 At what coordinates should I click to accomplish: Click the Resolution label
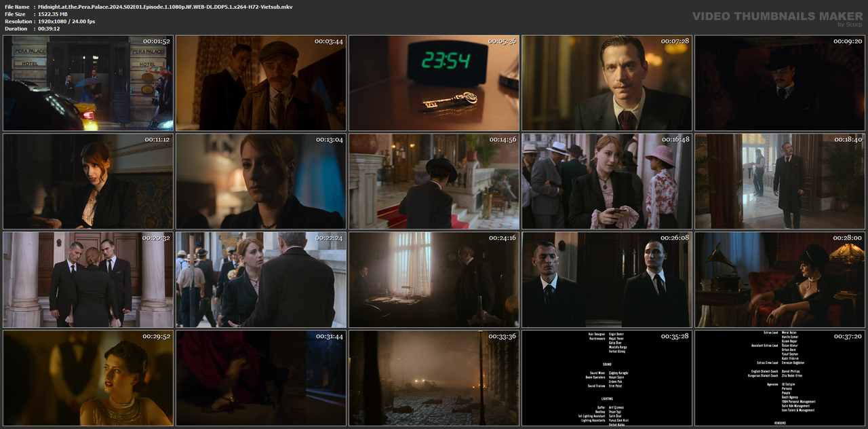[x=18, y=21]
